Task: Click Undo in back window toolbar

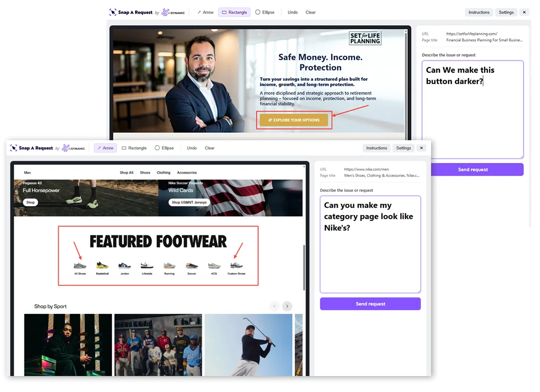Action: coord(292,12)
